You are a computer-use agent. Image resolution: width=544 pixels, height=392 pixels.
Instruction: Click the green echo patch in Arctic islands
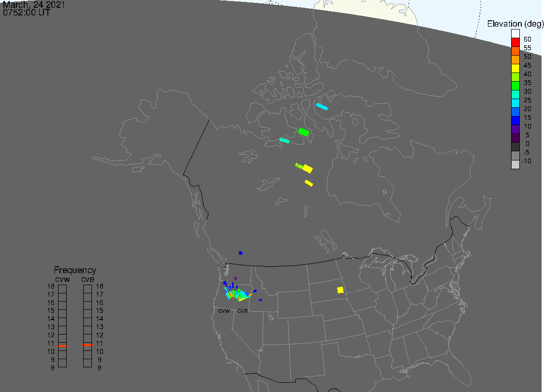click(x=304, y=131)
